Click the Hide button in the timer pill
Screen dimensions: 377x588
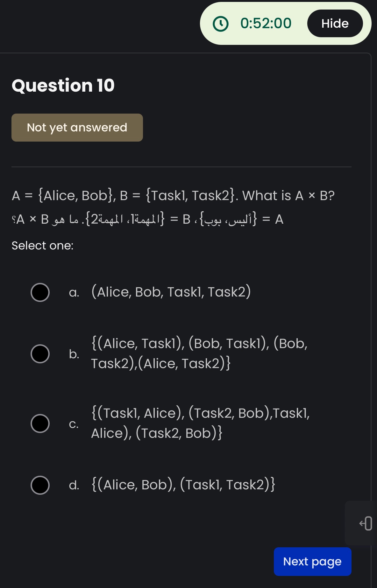click(x=335, y=23)
